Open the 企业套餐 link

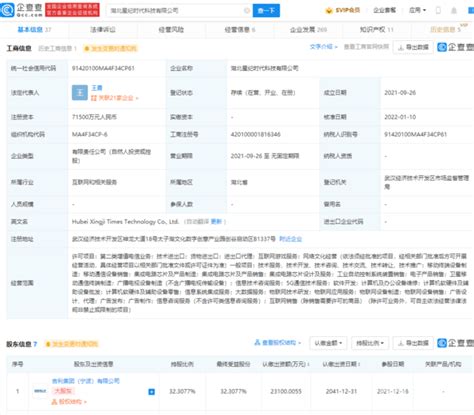point(384,10)
